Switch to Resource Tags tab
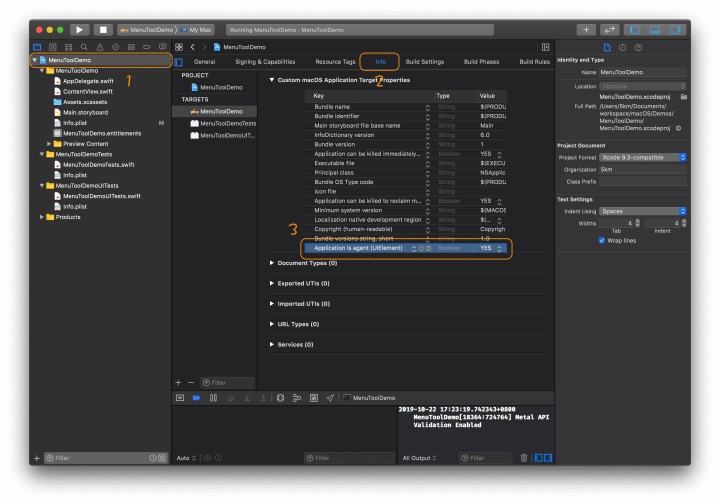720x504 pixels. point(335,62)
